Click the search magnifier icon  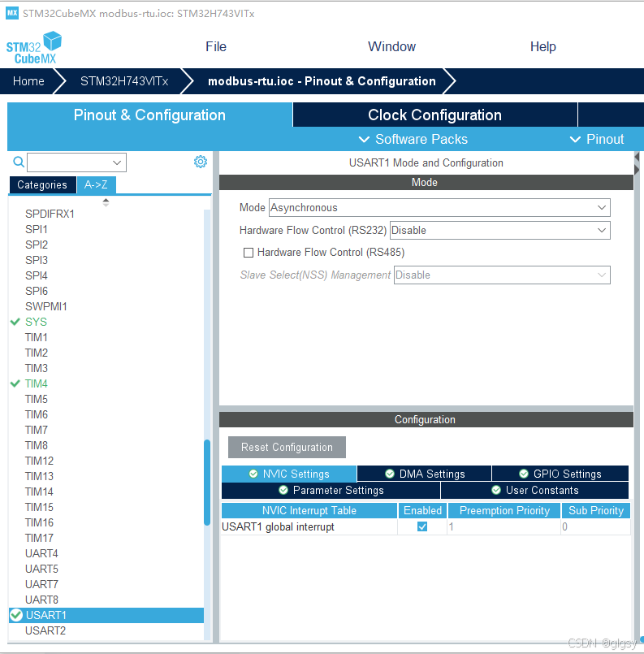tap(19, 162)
